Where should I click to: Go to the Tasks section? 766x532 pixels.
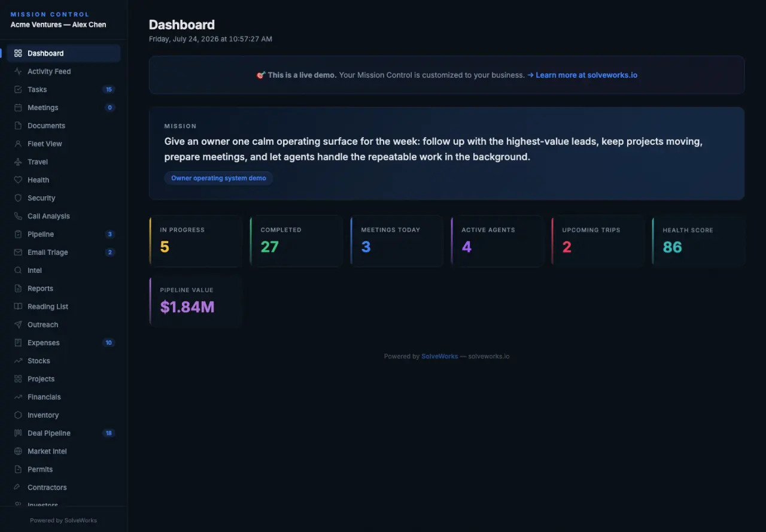pyautogui.click(x=64, y=89)
